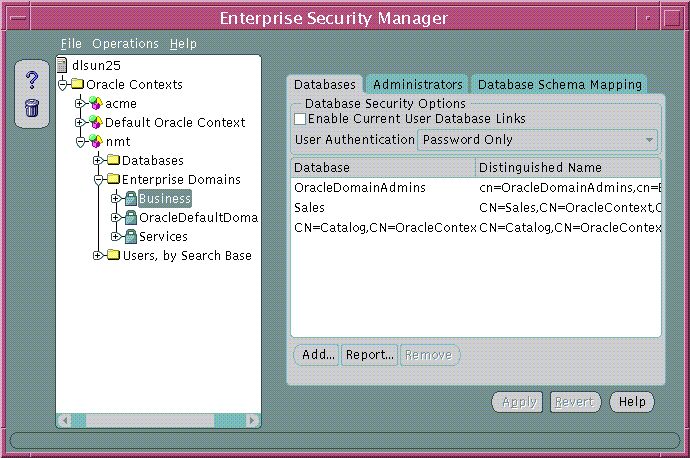The image size is (690, 458).
Task: Click the acme context icon
Action: pyautogui.click(x=96, y=104)
